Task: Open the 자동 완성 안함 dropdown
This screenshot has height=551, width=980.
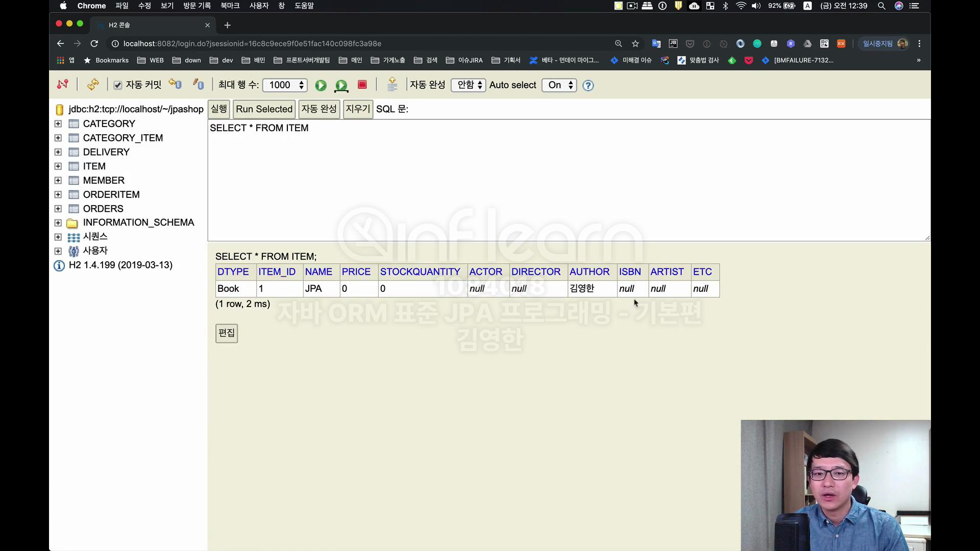Action: (468, 85)
